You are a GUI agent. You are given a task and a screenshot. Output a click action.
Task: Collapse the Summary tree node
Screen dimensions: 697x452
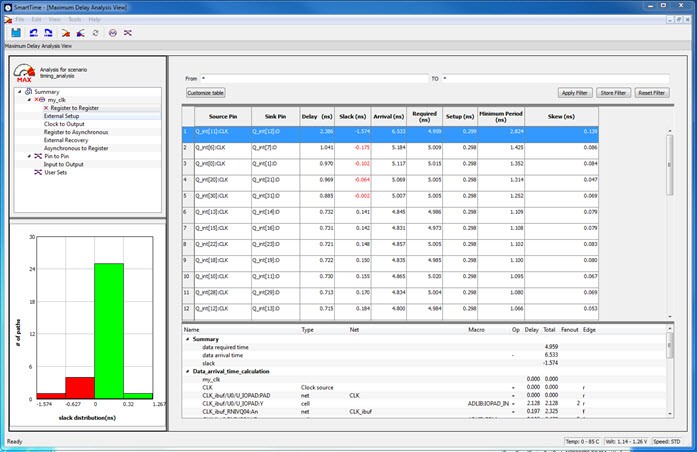pos(18,92)
